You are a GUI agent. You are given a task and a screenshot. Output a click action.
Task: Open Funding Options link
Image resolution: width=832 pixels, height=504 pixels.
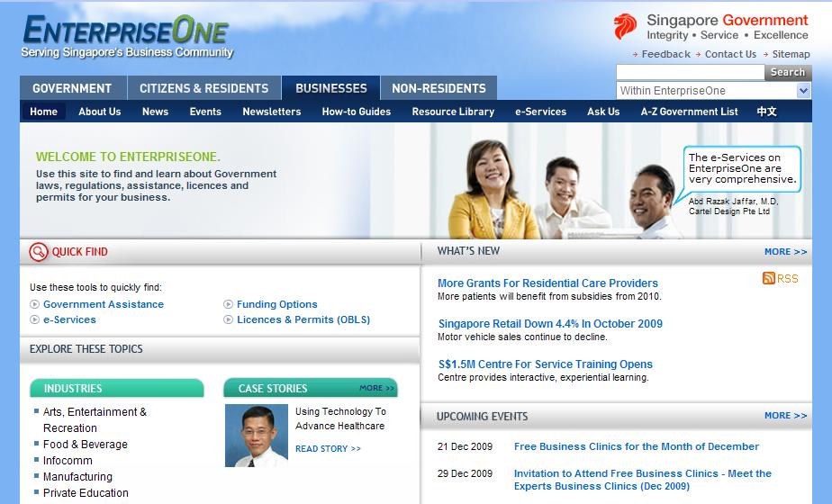[x=277, y=304]
